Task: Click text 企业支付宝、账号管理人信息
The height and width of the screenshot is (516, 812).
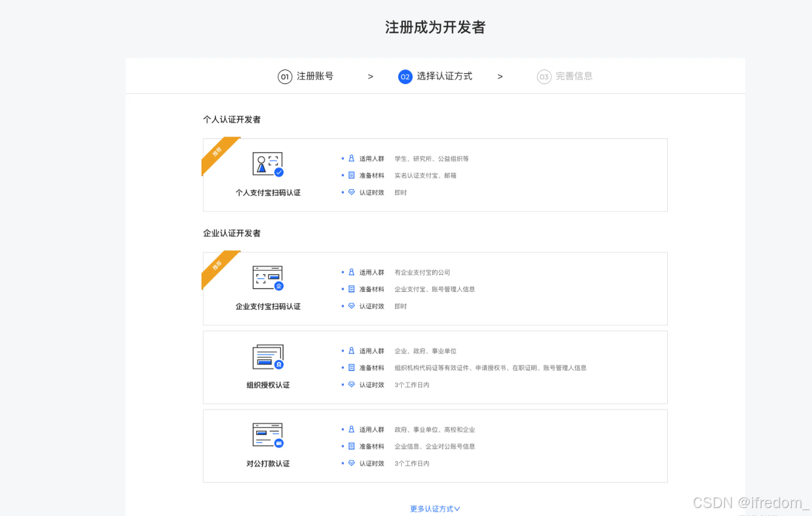Action: click(x=435, y=289)
